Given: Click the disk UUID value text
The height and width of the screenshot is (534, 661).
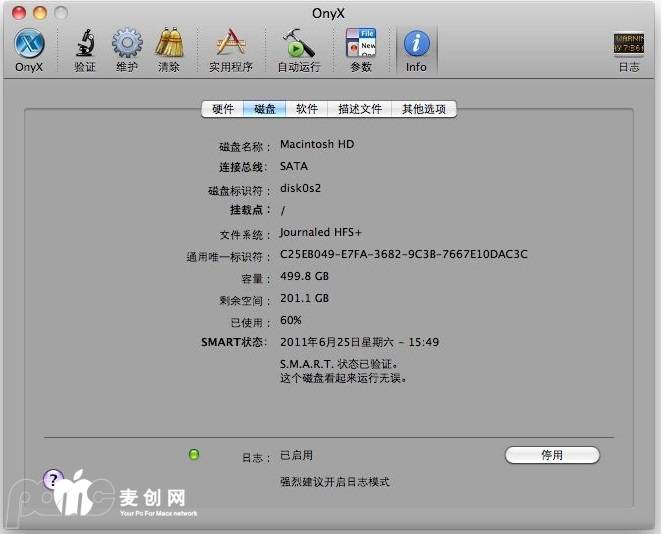Looking at the screenshot, I should (x=403, y=255).
